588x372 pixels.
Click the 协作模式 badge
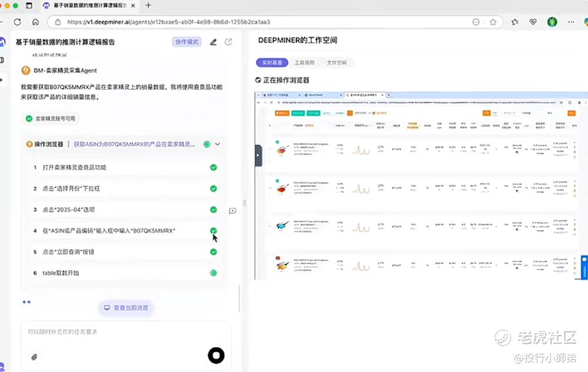coord(187,42)
